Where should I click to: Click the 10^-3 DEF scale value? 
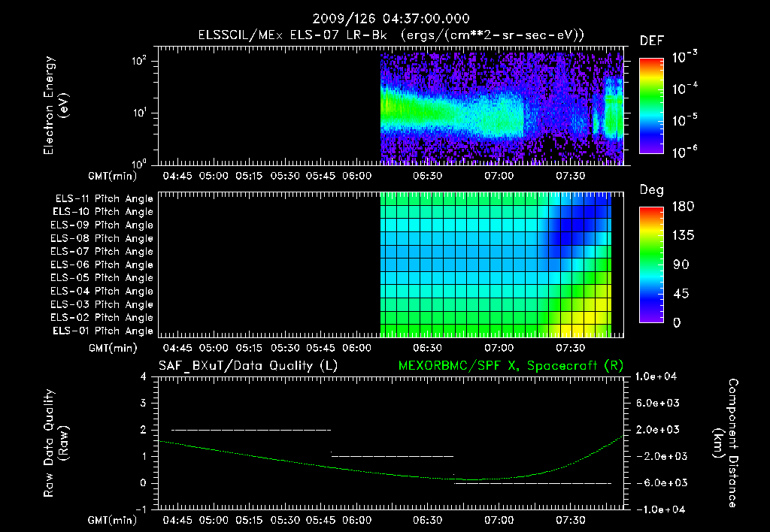coord(684,57)
